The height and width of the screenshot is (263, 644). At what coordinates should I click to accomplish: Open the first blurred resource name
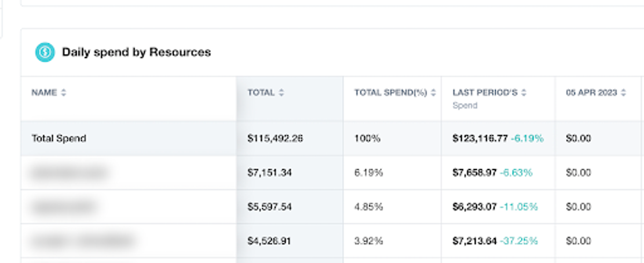pos(69,173)
